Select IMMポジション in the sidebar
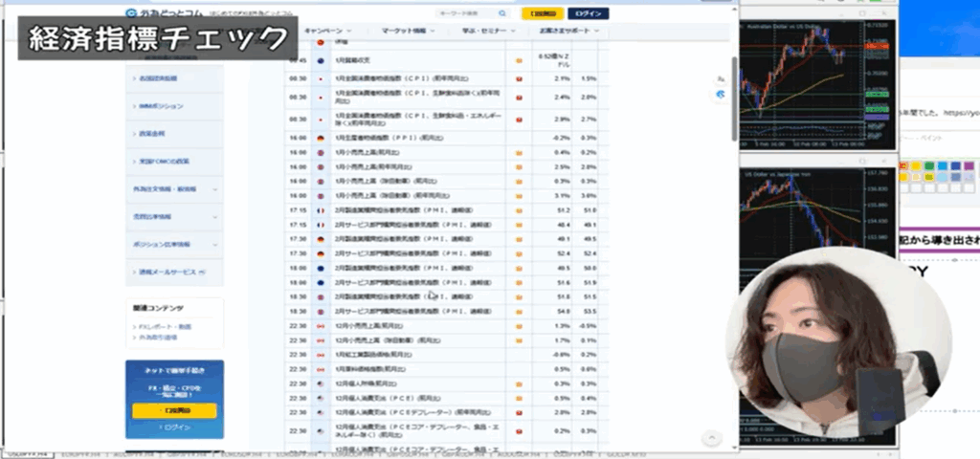This screenshot has height=459, width=980. 160,106
